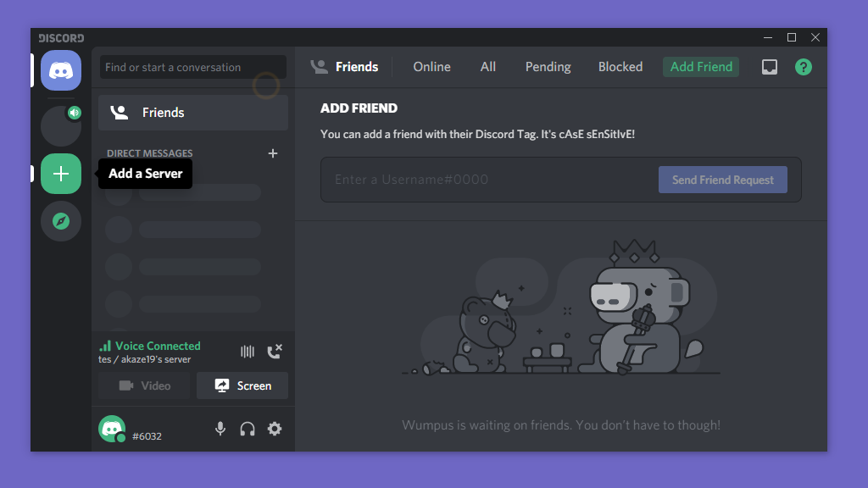Open the Inbox icon in header
868x488 pixels.
click(770, 67)
